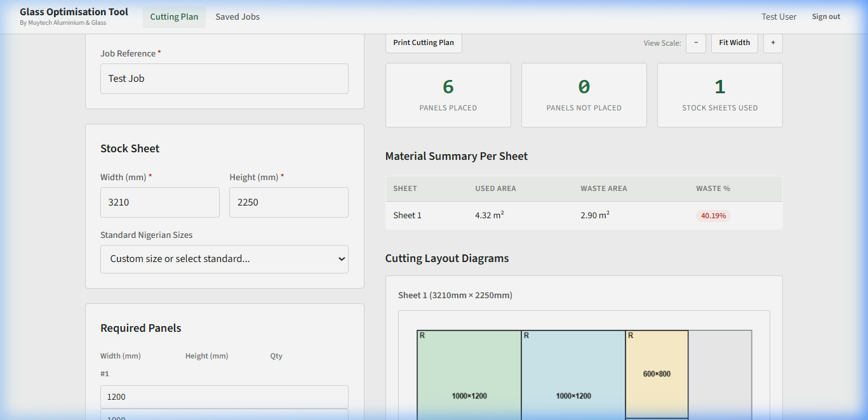Viewport: 868px width, 420px height.
Task: Click the USED AREA column header
Action: click(495, 188)
